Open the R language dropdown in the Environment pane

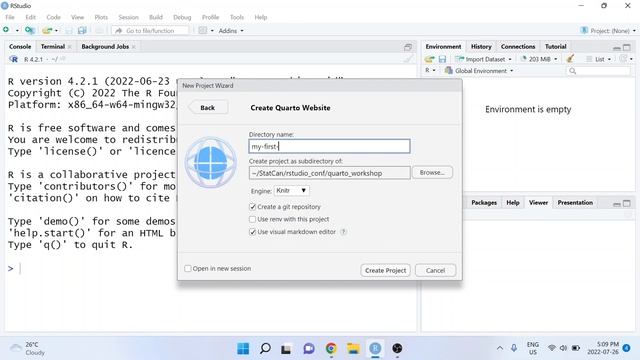pyautogui.click(x=430, y=71)
